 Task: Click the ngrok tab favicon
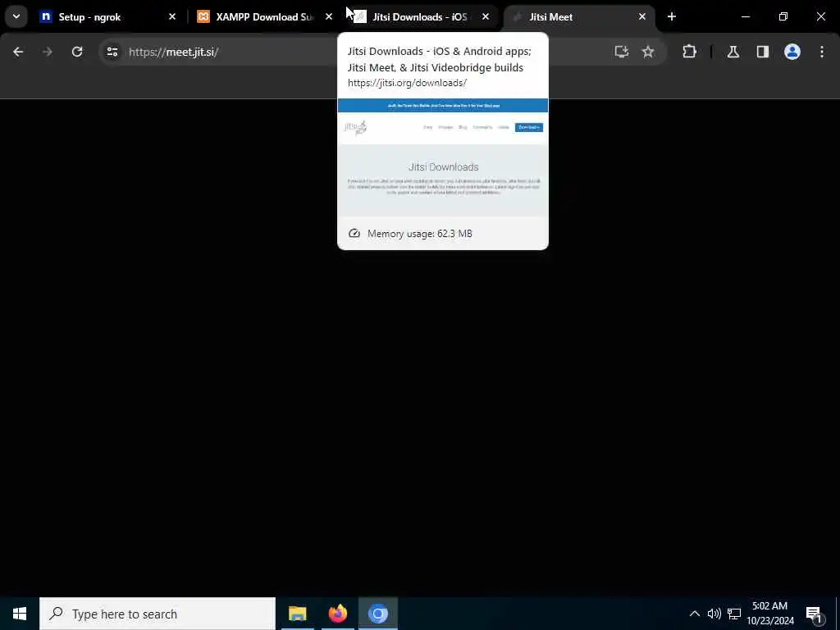46,16
